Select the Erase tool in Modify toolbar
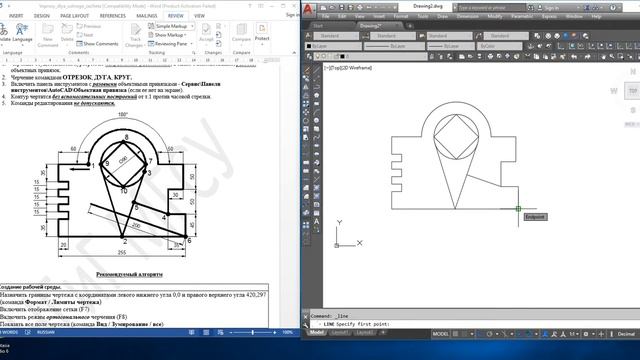 306,70
